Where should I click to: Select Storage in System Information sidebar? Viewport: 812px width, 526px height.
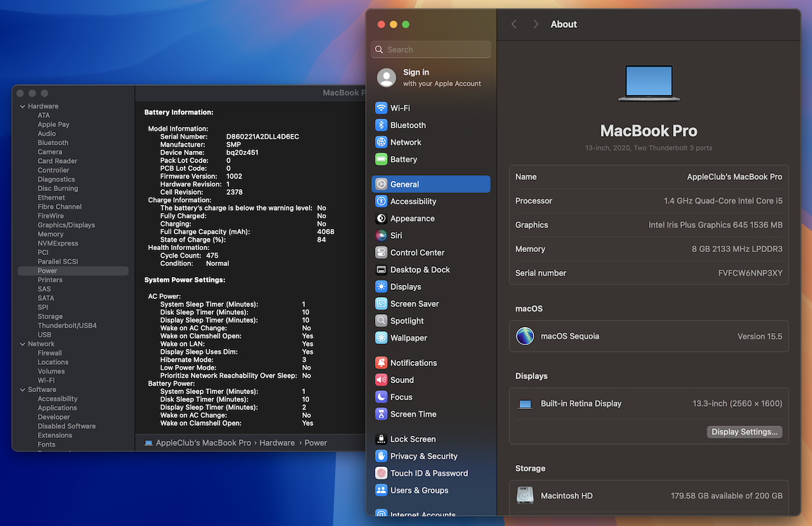click(50, 317)
